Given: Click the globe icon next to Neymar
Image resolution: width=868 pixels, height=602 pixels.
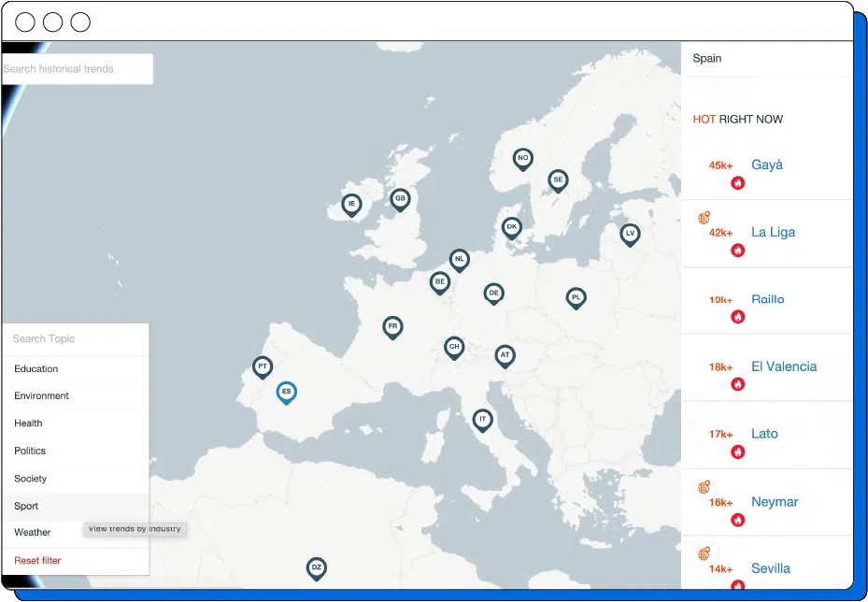Looking at the screenshot, I should pyautogui.click(x=704, y=487).
